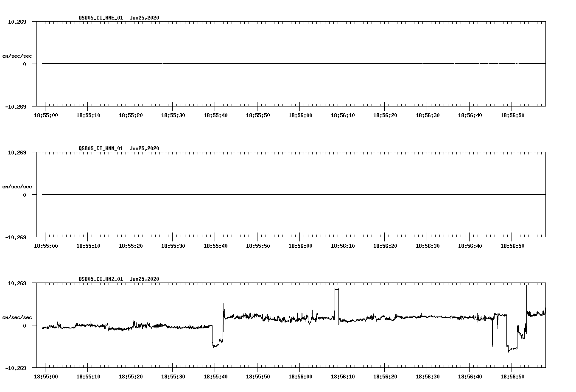
Task: Click 18:55:20 time label under HNZ plot
Action: (131, 377)
